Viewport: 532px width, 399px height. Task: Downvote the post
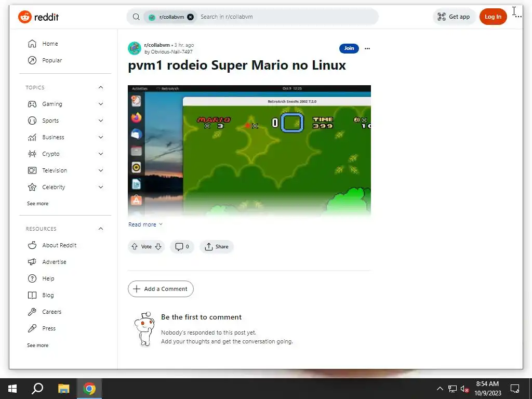[x=158, y=247]
